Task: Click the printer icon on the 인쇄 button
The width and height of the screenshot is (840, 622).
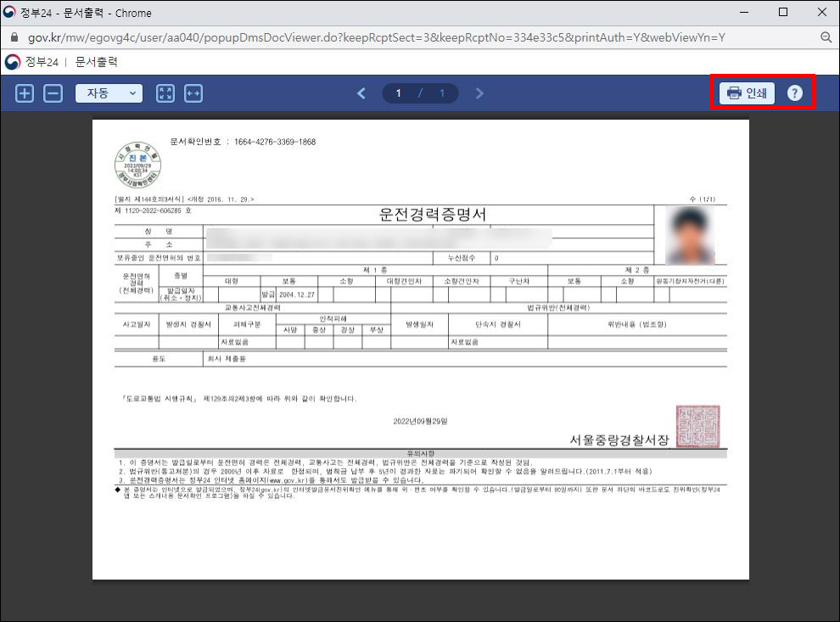Action: (735, 93)
